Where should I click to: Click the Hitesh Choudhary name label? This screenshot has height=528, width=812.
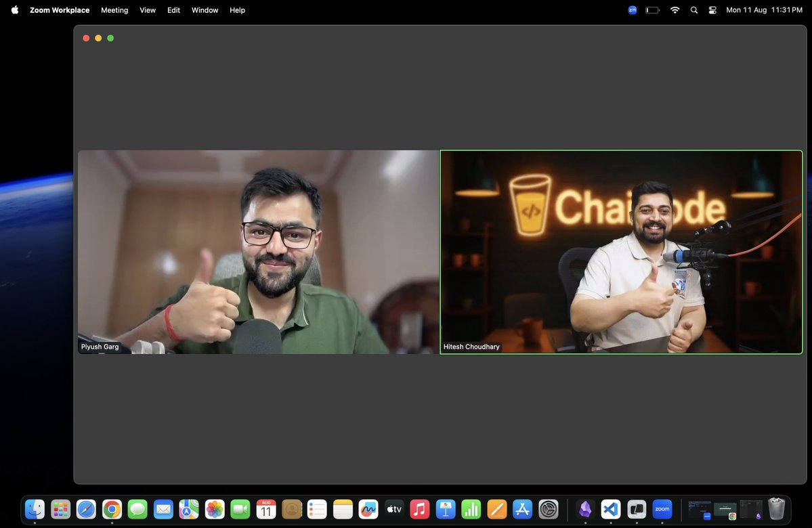[471, 347]
